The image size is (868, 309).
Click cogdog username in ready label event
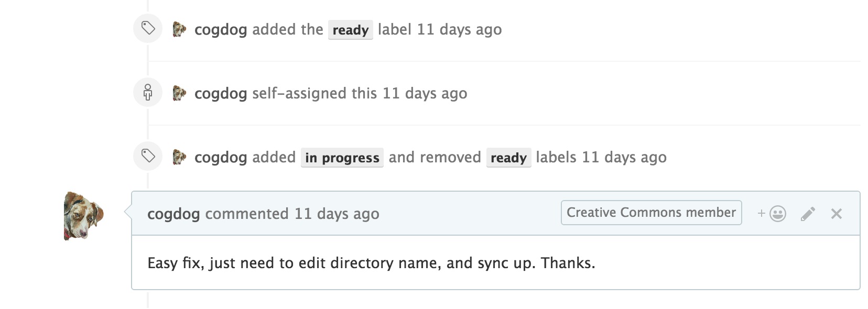pyautogui.click(x=221, y=29)
